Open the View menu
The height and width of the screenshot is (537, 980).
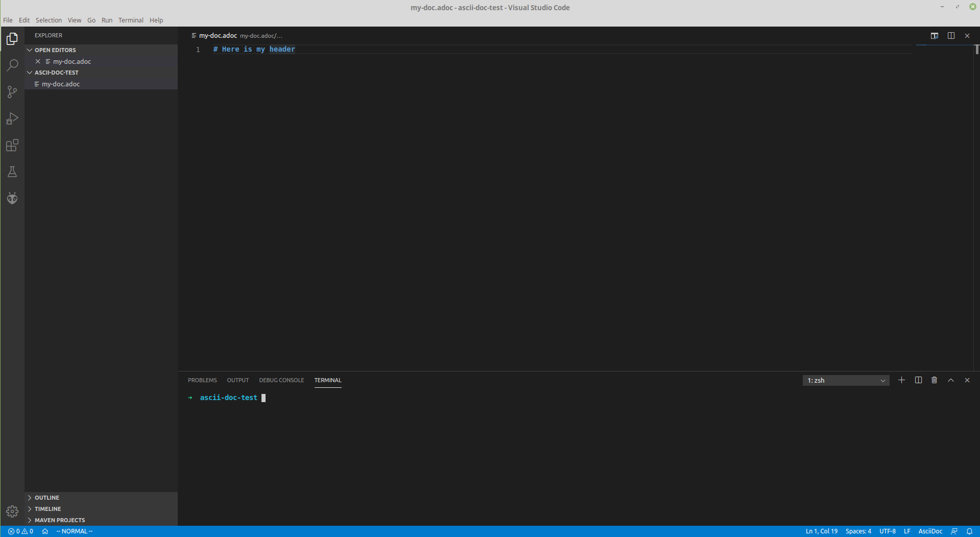(x=75, y=20)
